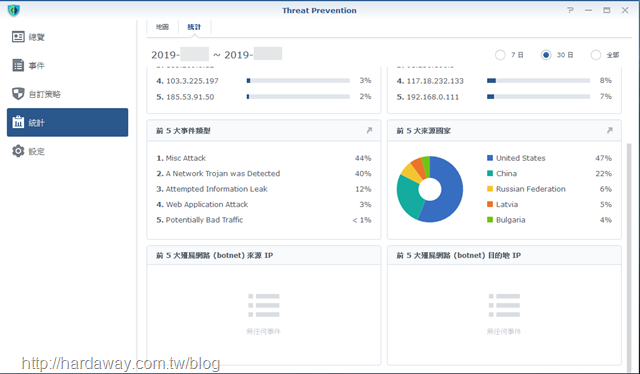Select the IP 192.168.0.111 entry
640x374 pixels.
coord(433,97)
